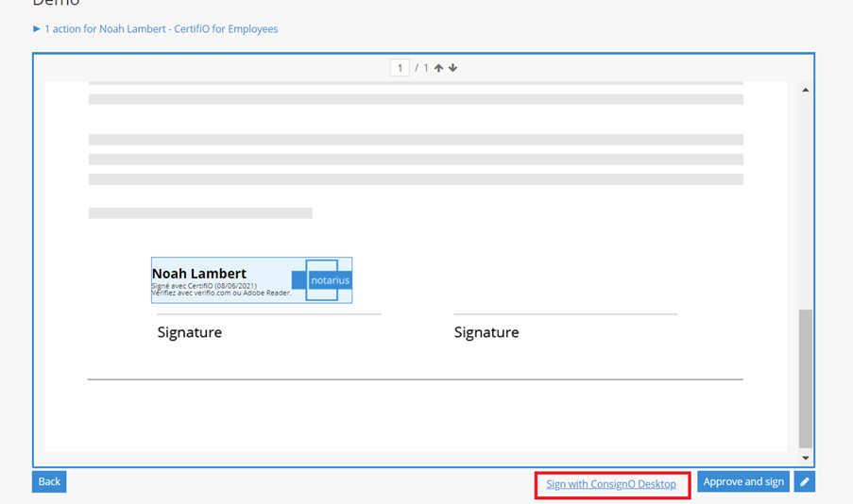Click the short gray placeholder text line
853x504 pixels.
(200, 213)
